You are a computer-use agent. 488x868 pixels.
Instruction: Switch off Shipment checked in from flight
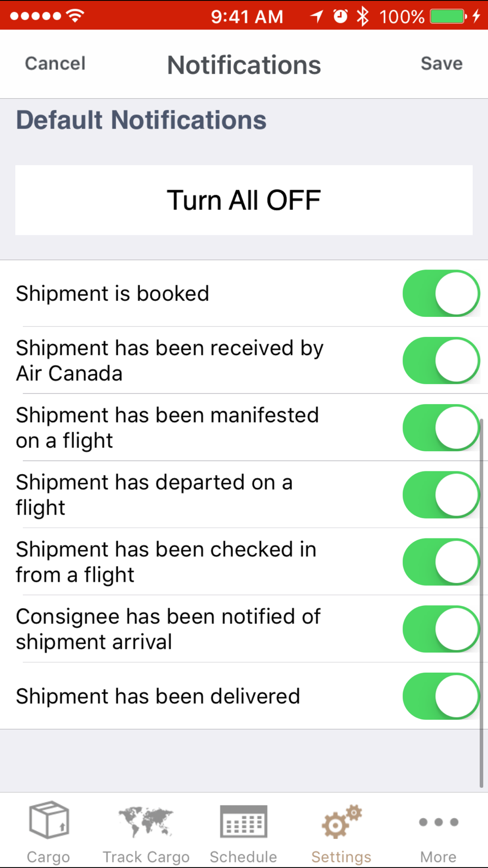pos(441,562)
